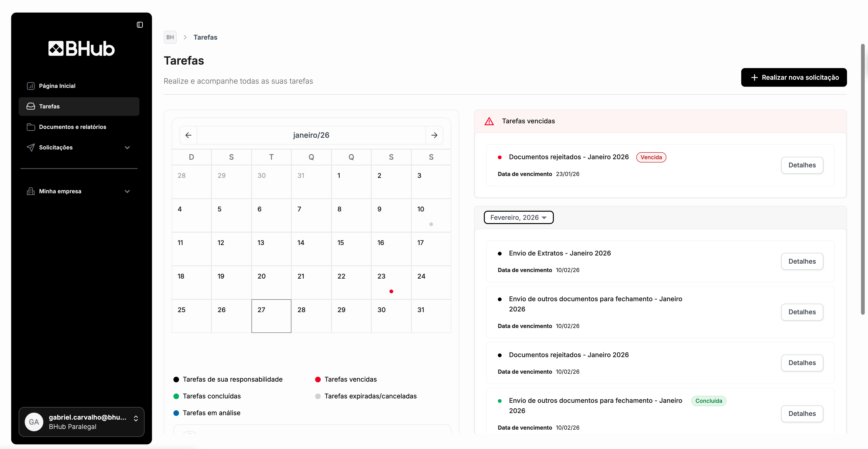
Task: Expand the Solicitações submenu chevron
Action: [x=127, y=148]
